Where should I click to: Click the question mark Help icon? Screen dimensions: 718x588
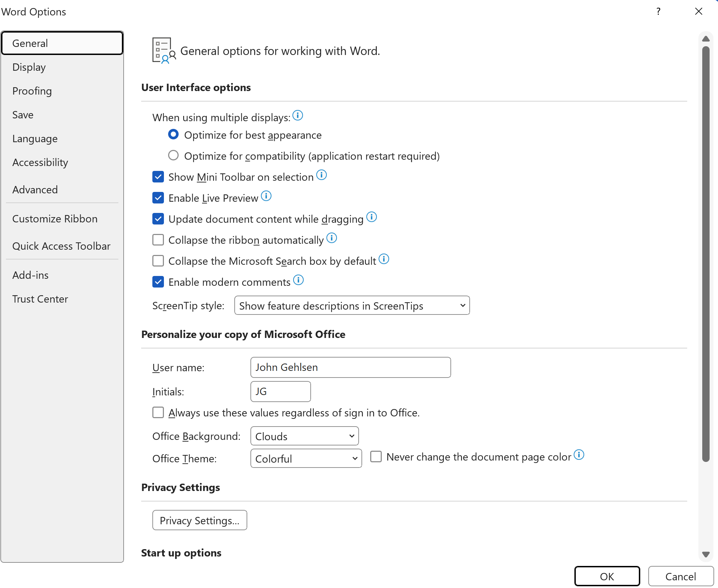point(658,12)
